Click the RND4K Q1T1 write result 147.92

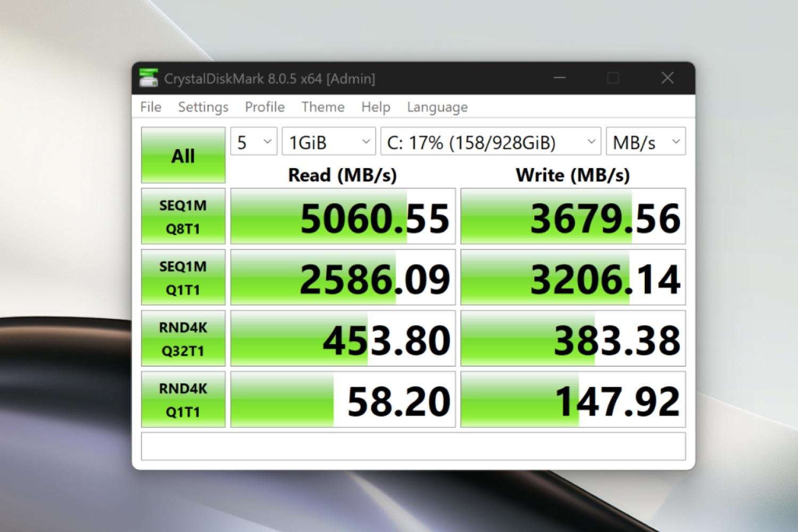pyautogui.click(x=573, y=400)
